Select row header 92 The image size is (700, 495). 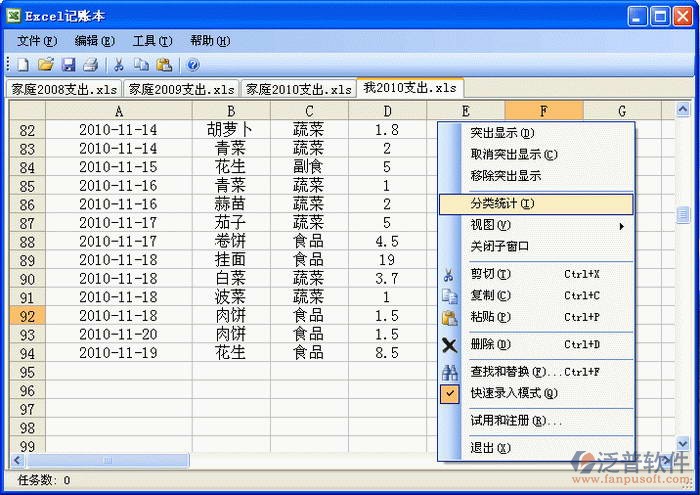tap(27, 316)
